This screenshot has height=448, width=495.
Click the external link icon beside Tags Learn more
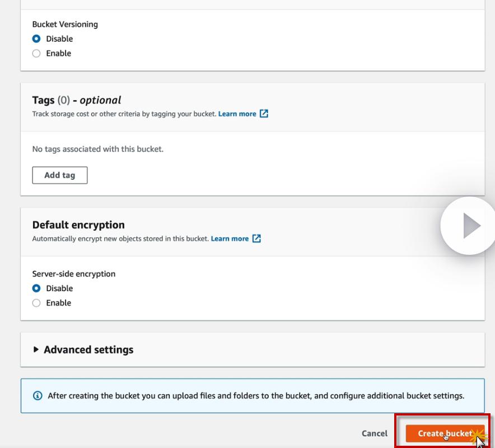pyautogui.click(x=264, y=114)
